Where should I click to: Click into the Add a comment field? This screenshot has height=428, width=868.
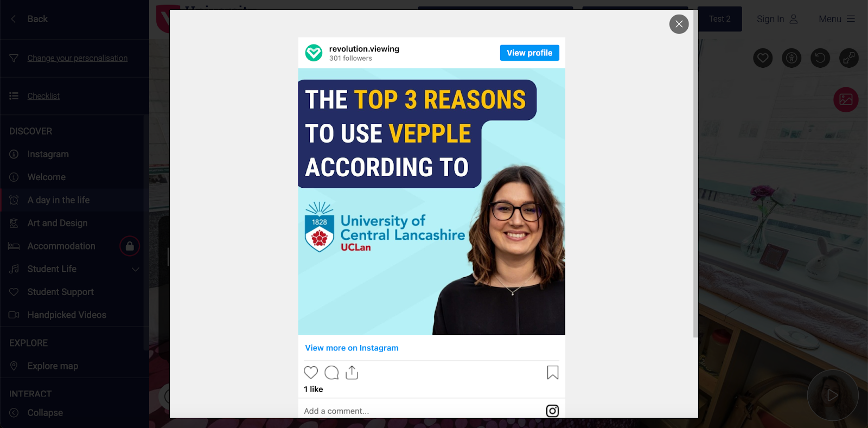coord(423,411)
